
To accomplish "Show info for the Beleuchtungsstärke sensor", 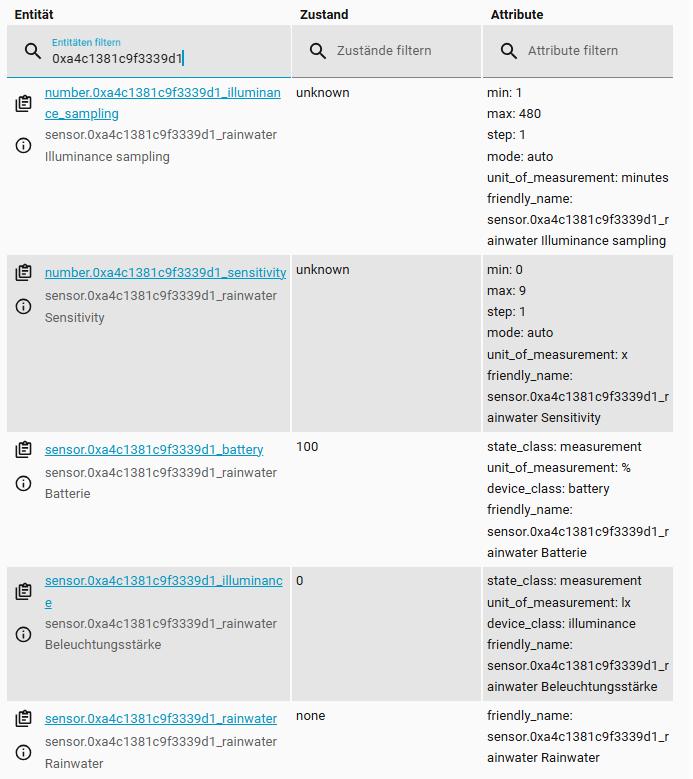I will pyautogui.click(x=24, y=634).
